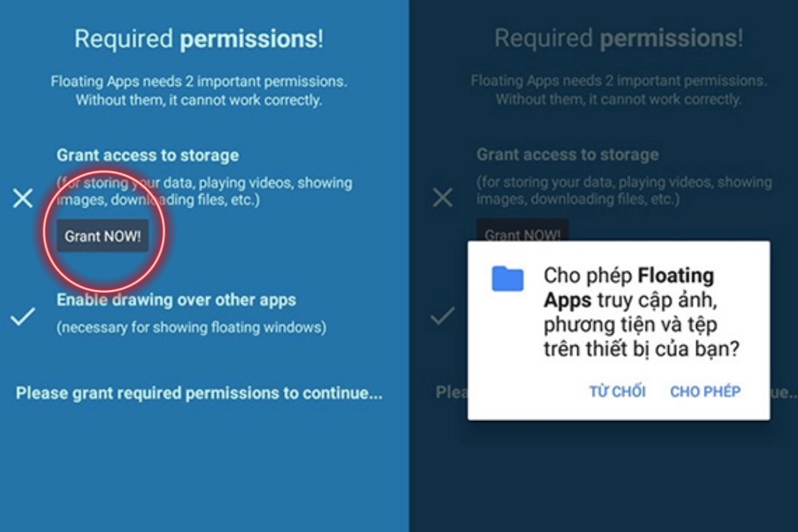Click the bright checkmark beside drawing over apps
The image size is (798, 532).
pos(23,318)
